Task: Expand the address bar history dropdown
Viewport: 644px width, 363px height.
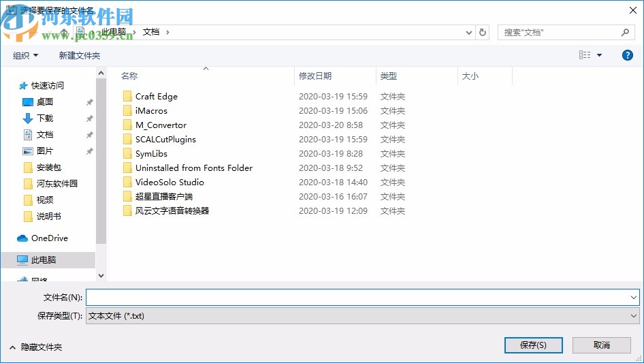Action: coord(468,33)
